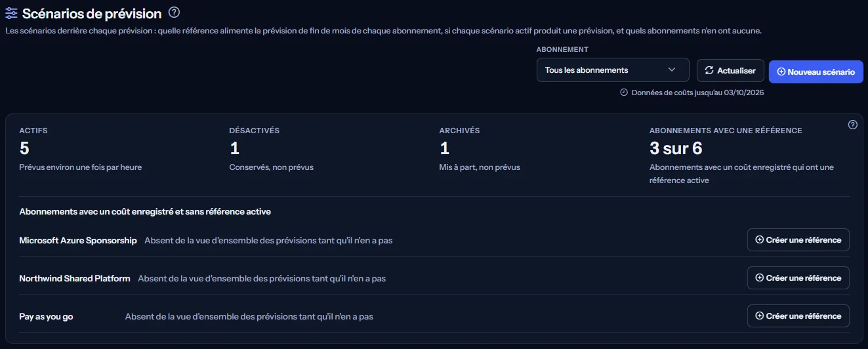Click the sliders icon left of the page title
This screenshot has width=868, height=349.
[x=11, y=13]
